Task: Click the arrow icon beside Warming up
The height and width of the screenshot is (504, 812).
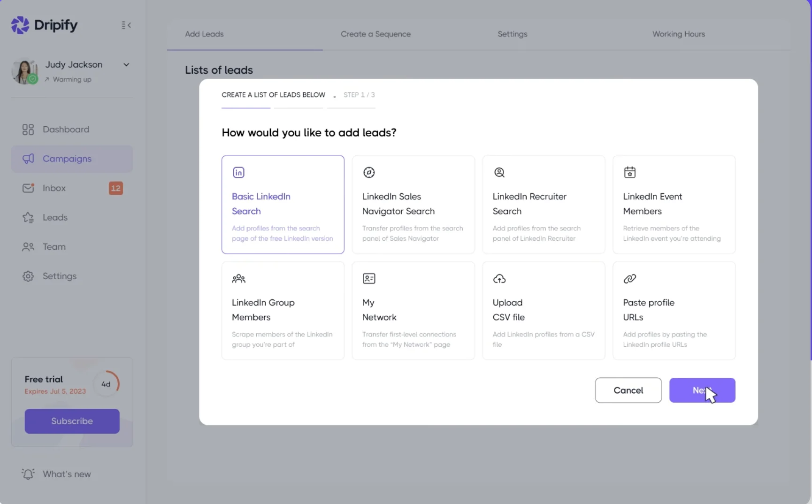Action: [x=47, y=79]
